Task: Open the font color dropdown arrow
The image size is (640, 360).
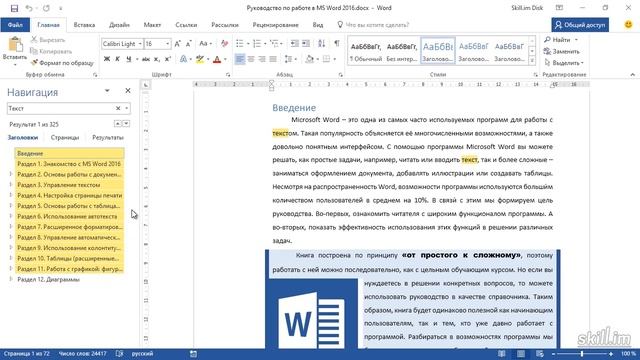Action: (x=225, y=60)
